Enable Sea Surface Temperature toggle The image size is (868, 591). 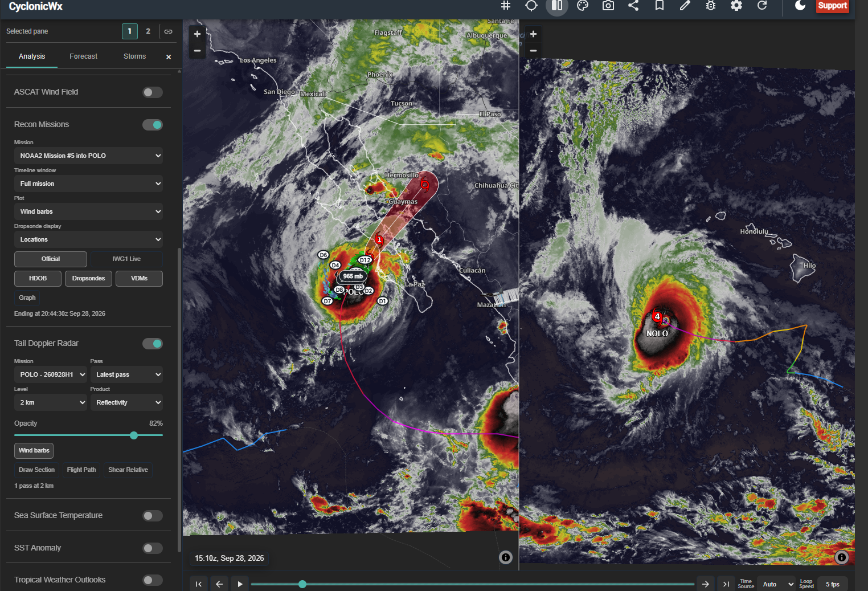click(153, 516)
